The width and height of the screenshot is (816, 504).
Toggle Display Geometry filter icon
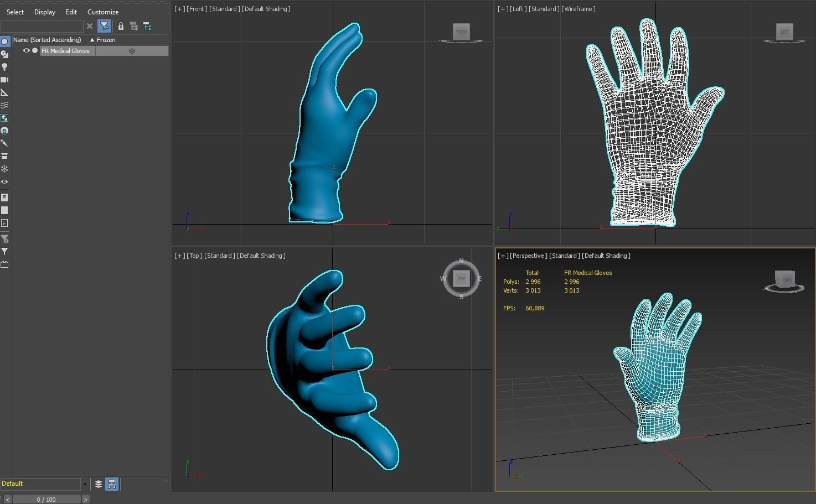click(x=4, y=41)
